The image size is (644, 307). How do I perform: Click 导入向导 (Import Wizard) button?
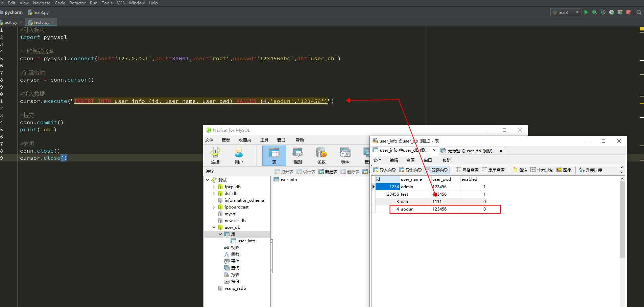point(384,170)
